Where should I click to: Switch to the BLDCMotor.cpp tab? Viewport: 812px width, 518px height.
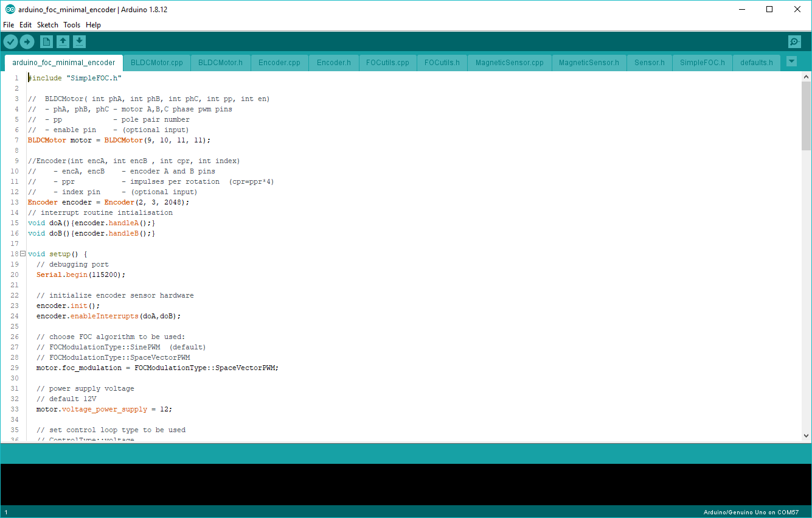157,63
